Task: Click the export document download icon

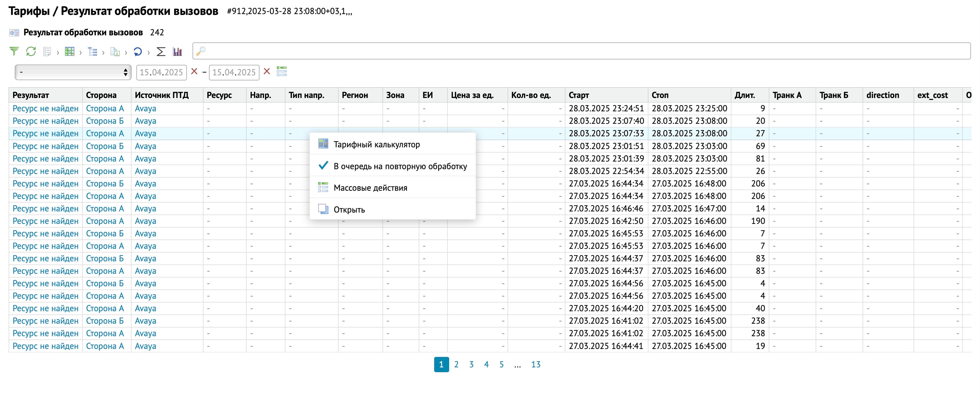Action: [x=115, y=51]
